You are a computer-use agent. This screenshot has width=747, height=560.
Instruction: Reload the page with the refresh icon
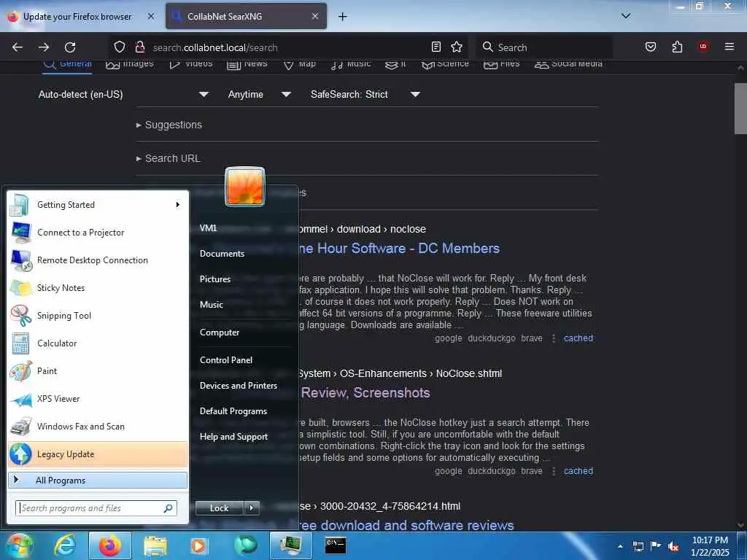(70, 47)
